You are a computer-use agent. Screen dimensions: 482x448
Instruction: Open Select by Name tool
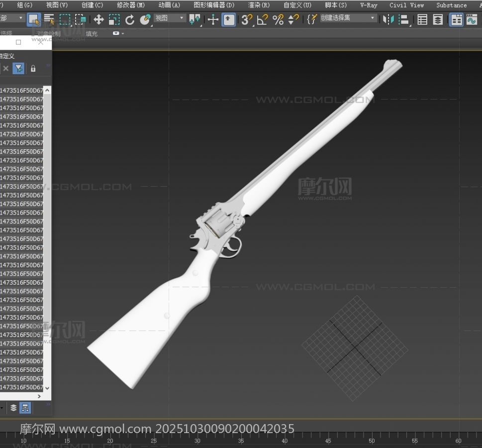tap(49, 19)
